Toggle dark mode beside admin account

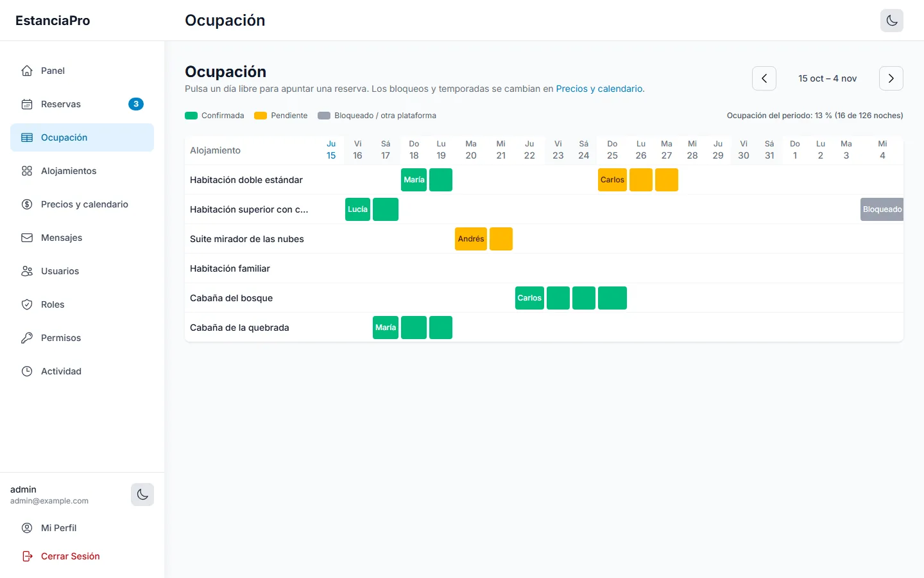pyautogui.click(x=142, y=495)
